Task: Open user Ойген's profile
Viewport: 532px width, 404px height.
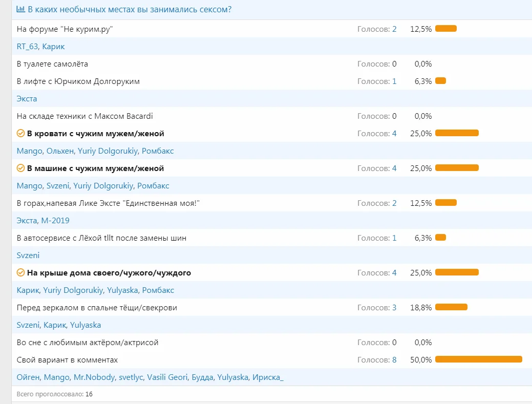Action: pos(28,377)
